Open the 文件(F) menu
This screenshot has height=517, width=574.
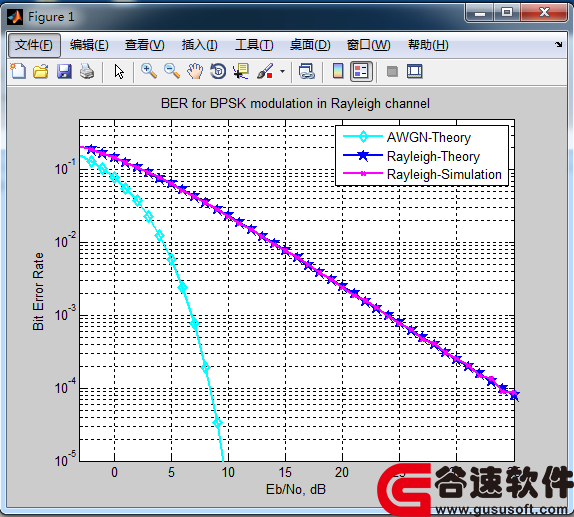tap(34, 45)
